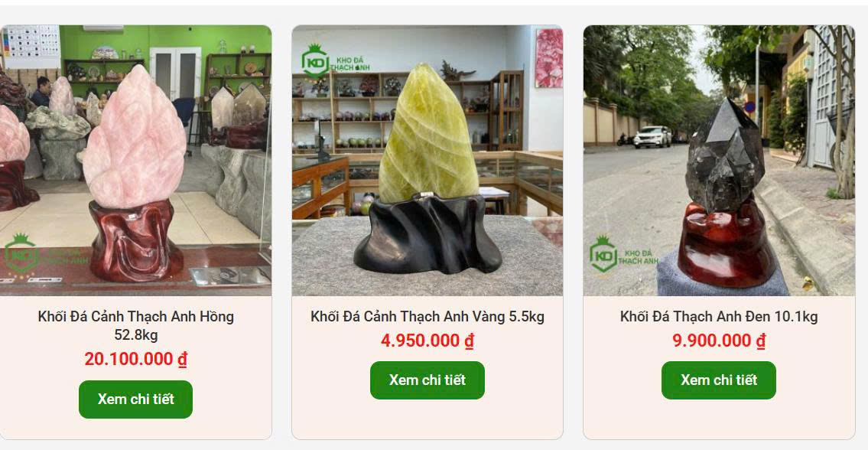Click Xem chi tiết under rose quartz
This screenshot has height=450, width=868.
coord(135,399)
